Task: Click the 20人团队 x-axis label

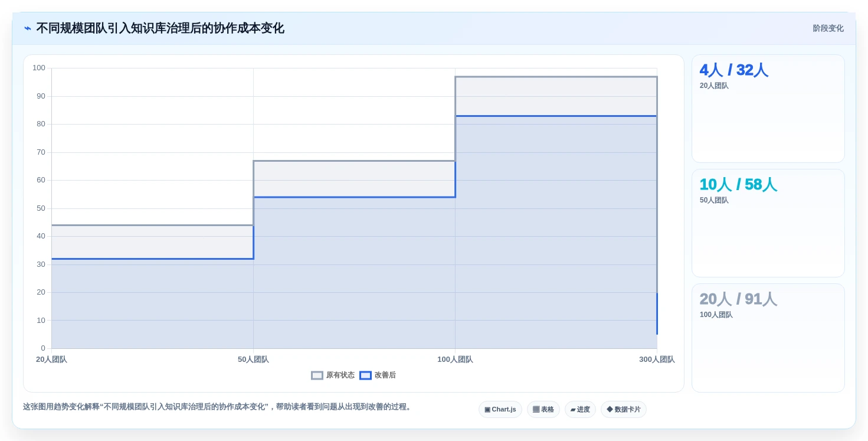Action: click(51, 360)
